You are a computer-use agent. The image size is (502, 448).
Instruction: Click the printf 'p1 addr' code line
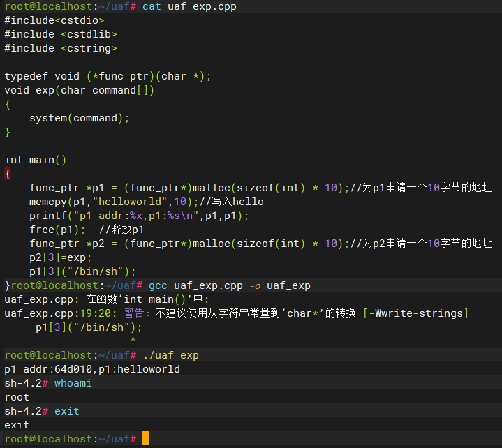point(139,216)
